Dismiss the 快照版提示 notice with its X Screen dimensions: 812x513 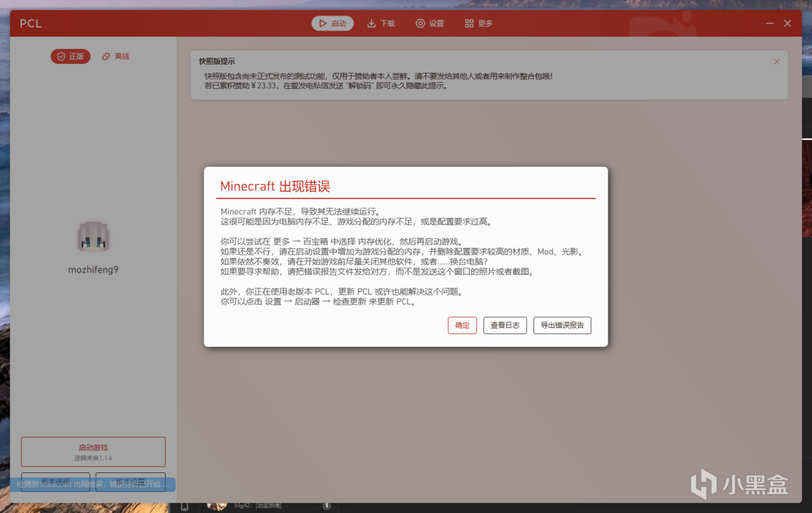[776, 62]
